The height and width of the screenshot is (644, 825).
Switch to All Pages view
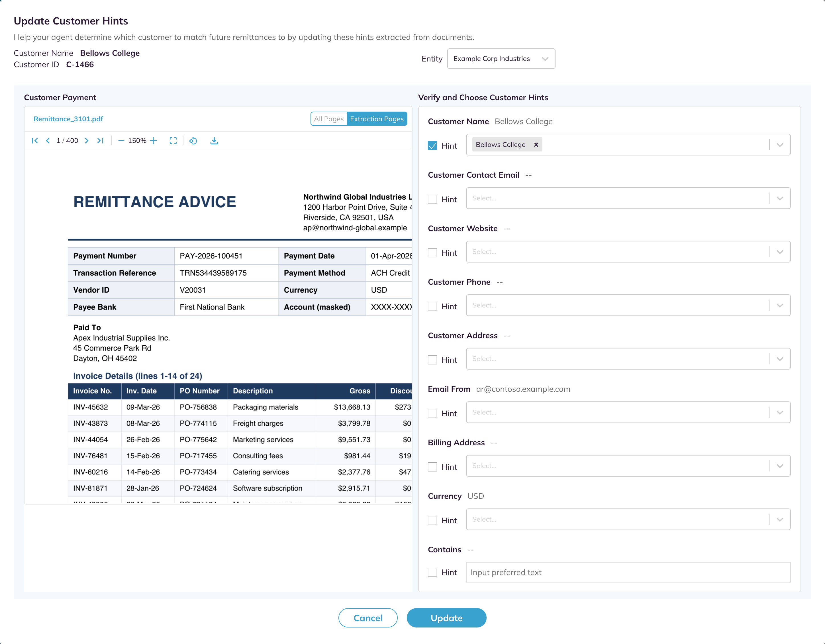(329, 119)
